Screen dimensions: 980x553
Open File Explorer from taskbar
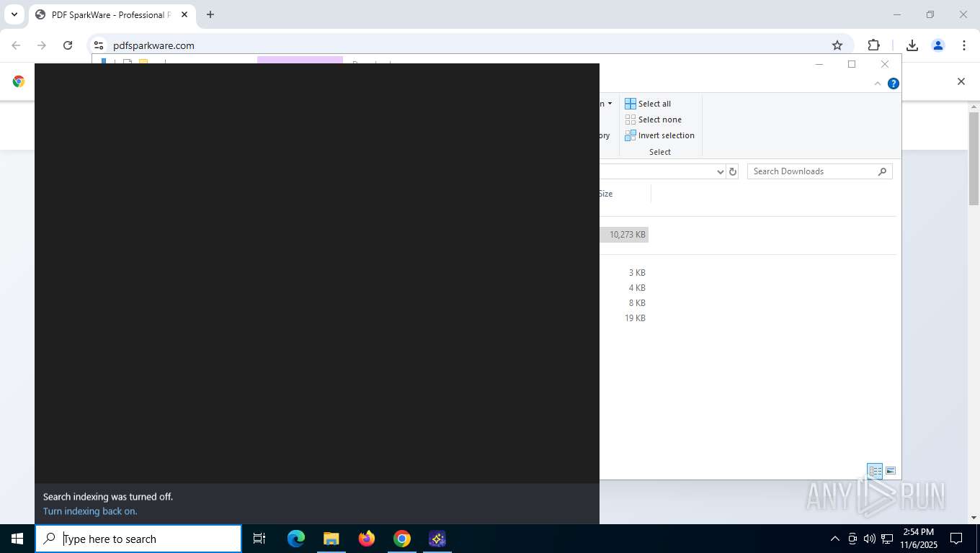click(x=331, y=539)
